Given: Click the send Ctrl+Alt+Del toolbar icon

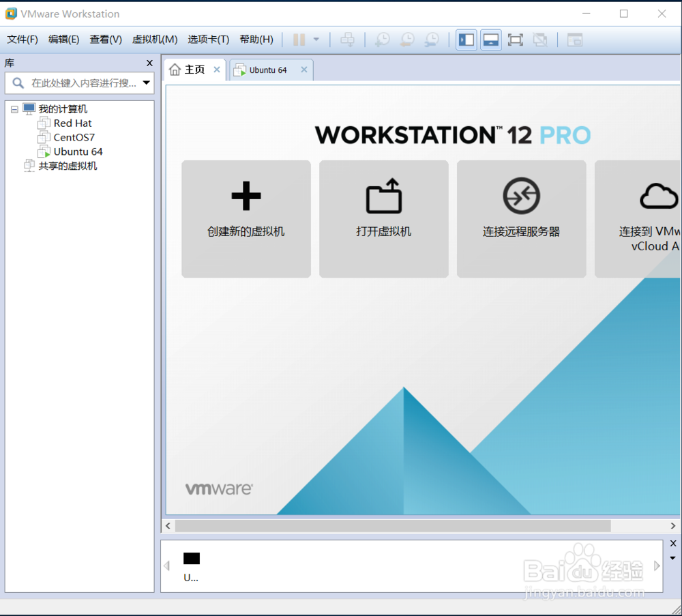Looking at the screenshot, I should [347, 40].
